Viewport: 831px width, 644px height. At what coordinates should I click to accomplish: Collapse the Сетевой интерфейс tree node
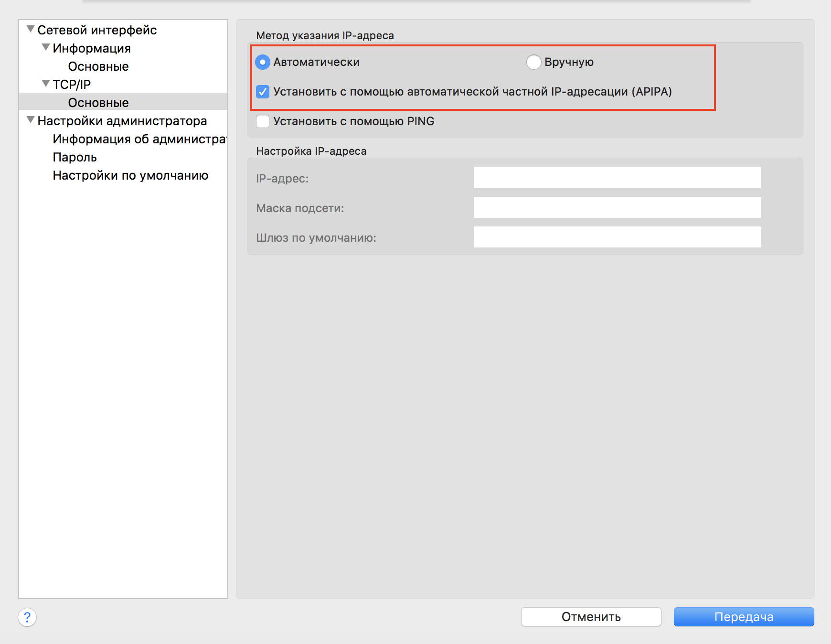coord(31,30)
